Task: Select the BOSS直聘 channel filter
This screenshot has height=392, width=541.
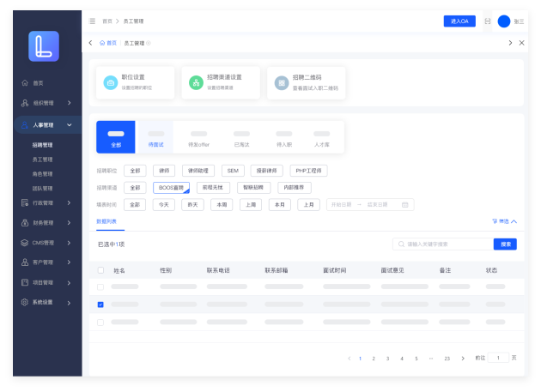Action: click(x=172, y=188)
